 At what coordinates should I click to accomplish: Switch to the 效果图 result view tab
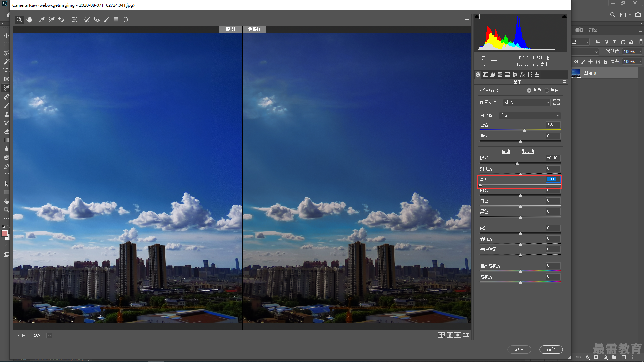[255, 29]
